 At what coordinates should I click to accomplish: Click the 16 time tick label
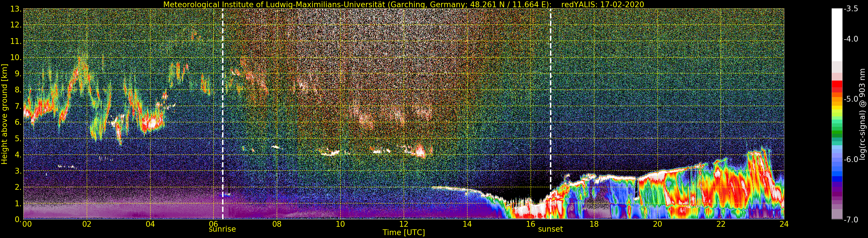tap(530, 224)
